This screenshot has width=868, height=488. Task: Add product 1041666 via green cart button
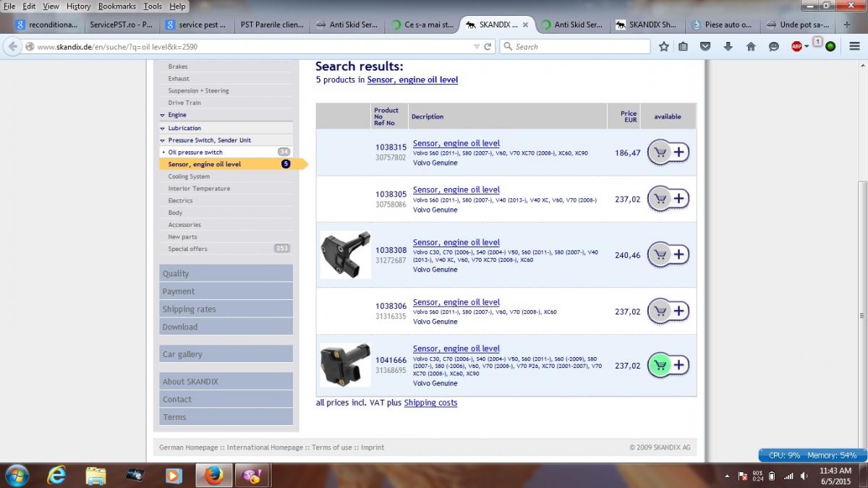[668, 365]
